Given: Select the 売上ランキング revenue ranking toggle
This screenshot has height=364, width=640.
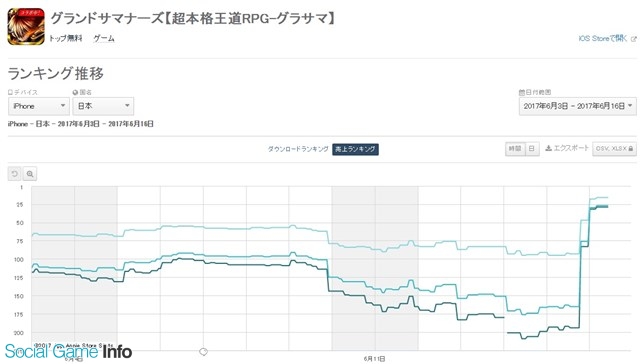Looking at the screenshot, I should (355, 149).
